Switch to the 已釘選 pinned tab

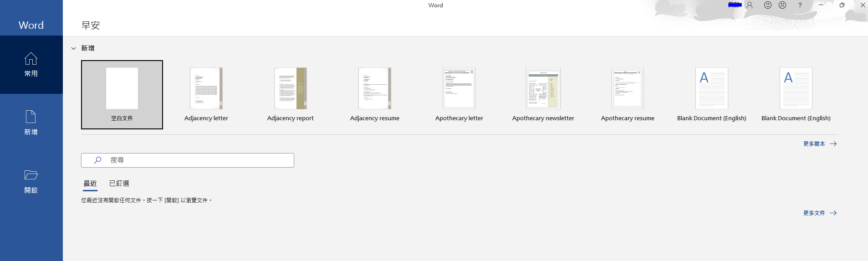pyautogui.click(x=119, y=184)
